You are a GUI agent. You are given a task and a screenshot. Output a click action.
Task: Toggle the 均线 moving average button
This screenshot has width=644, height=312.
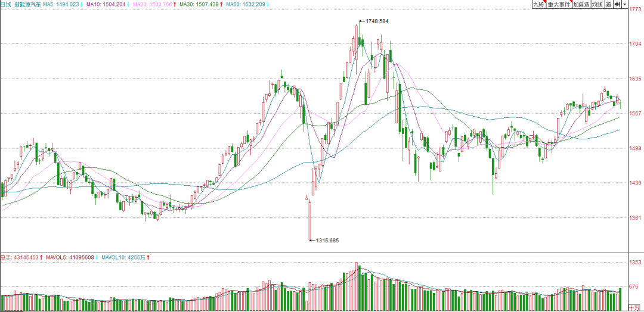pyautogui.click(x=597, y=4)
